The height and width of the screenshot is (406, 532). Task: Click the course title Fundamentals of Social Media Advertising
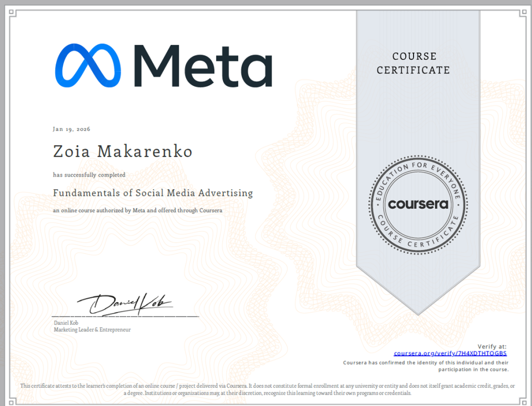pos(153,193)
